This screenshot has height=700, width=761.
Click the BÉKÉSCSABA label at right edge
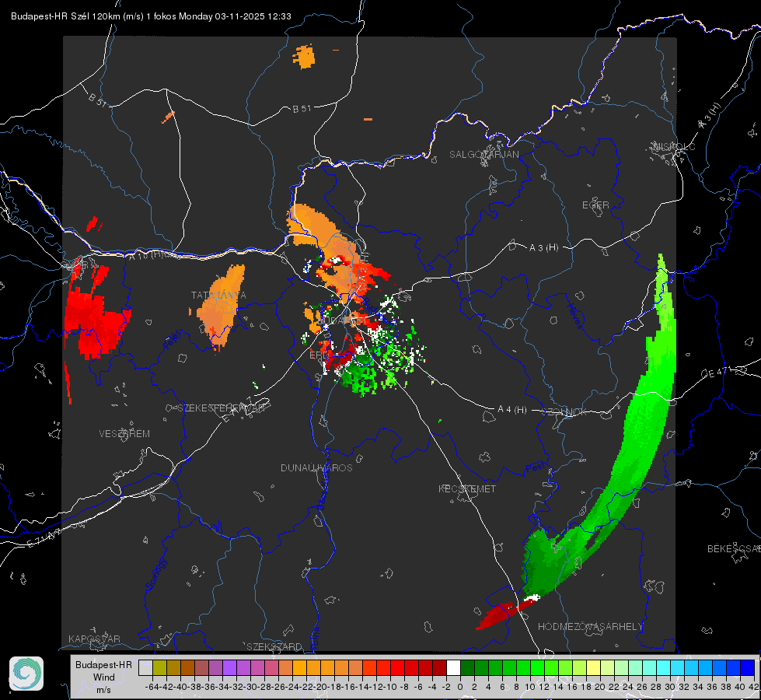click(734, 549)
